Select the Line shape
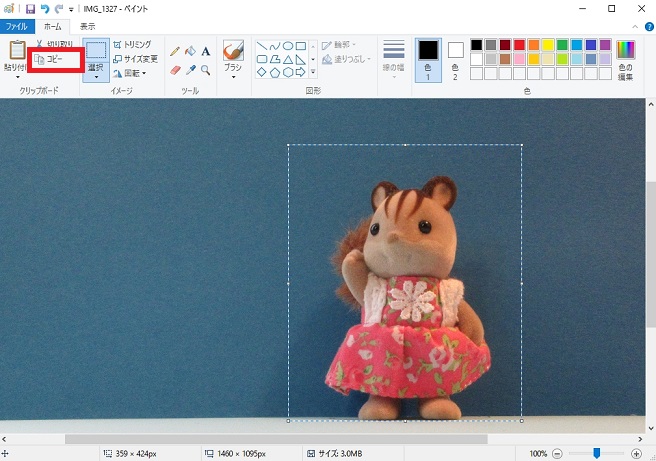Screen dimensions: 656x461 tap(262, 46)
